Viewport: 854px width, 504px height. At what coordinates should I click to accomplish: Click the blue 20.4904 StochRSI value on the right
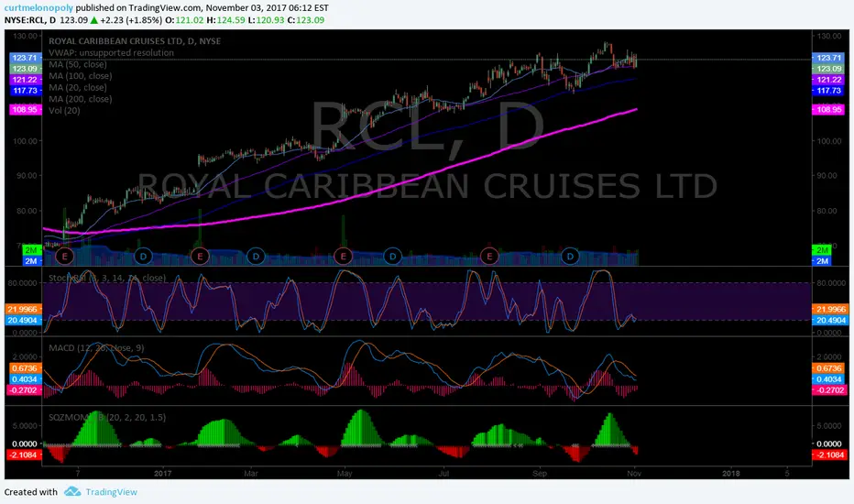click(830, 321)
